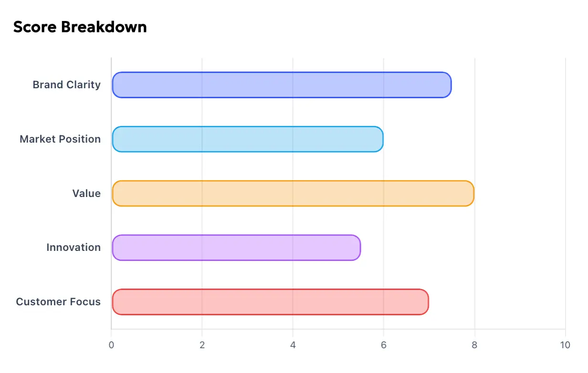Screen dimensions: 588x373
Task: Select the x-axis tick label 2
Action: pos(202,345)
